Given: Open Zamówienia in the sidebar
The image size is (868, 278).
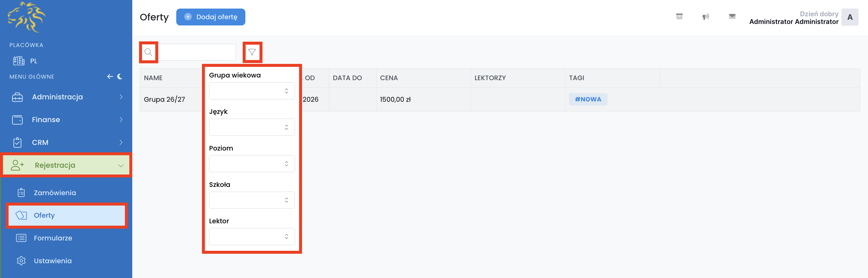Looking at the screenshot, I should (55, 193).
